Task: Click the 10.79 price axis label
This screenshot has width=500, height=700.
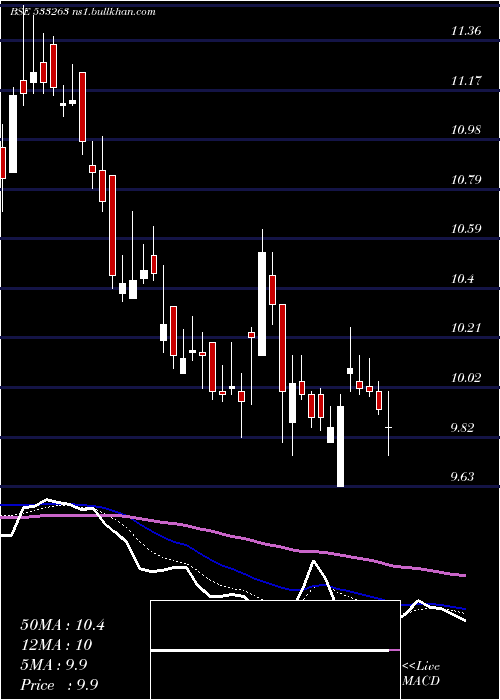Action: (466, 180)
